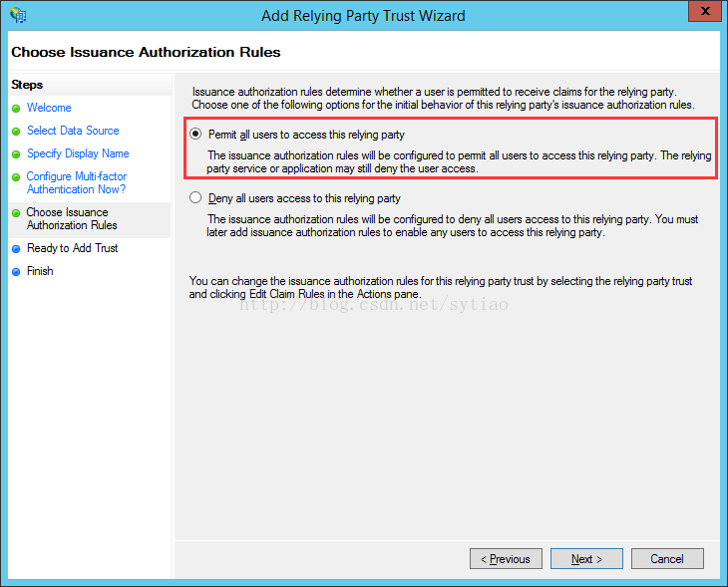Click intro text 'Issuance authorization rules determine'
Viewport: 728px width, 587px height.
[x=444, y=98]
